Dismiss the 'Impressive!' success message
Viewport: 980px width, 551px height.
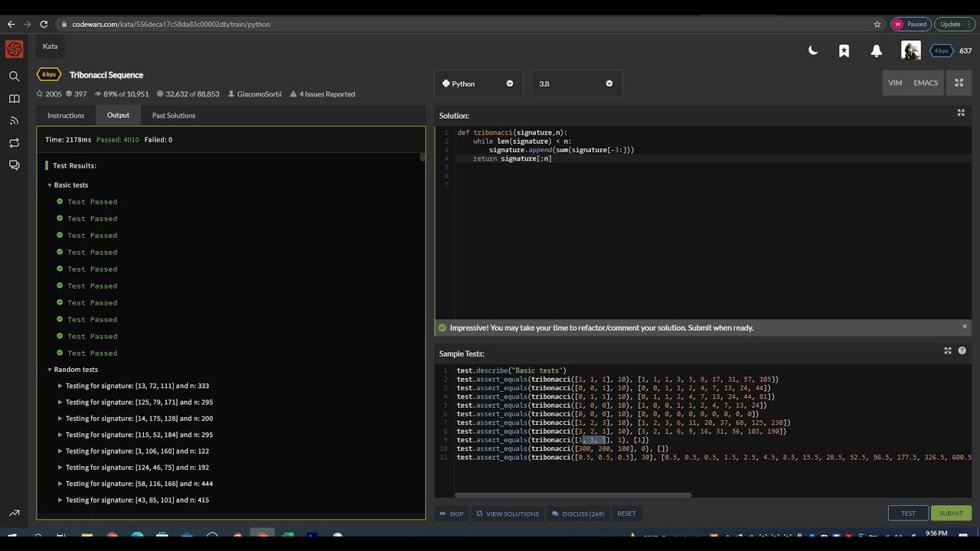coord(964,327)
